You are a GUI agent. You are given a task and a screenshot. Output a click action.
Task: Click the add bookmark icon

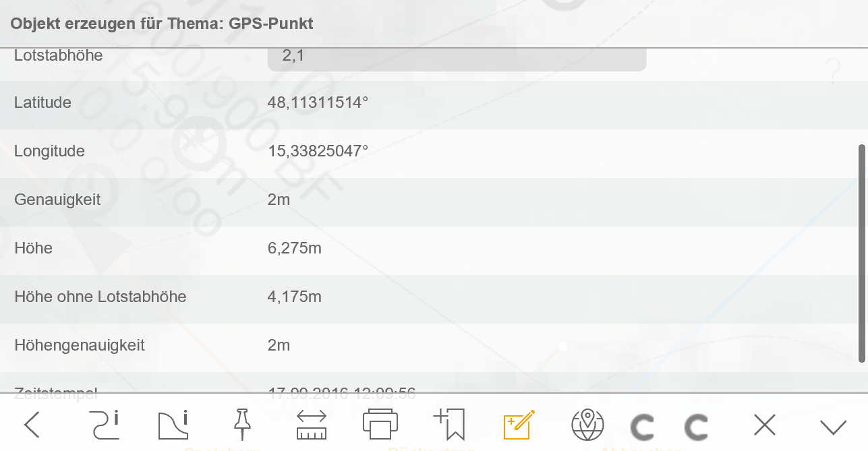449,425
